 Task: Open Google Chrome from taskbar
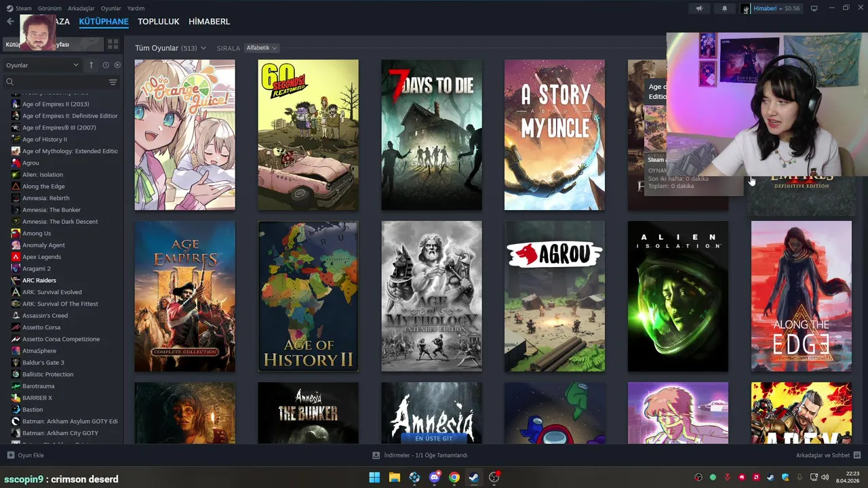[454, 477]
